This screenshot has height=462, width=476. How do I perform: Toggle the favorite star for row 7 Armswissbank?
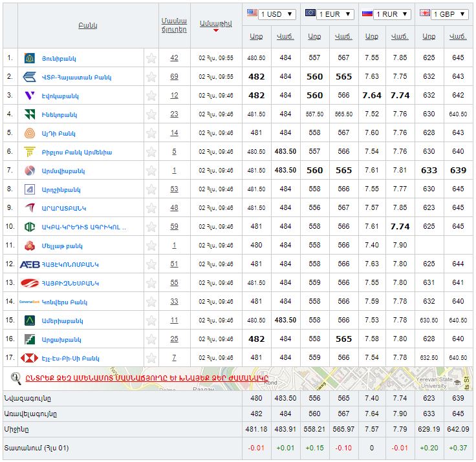tap(151, 171)
